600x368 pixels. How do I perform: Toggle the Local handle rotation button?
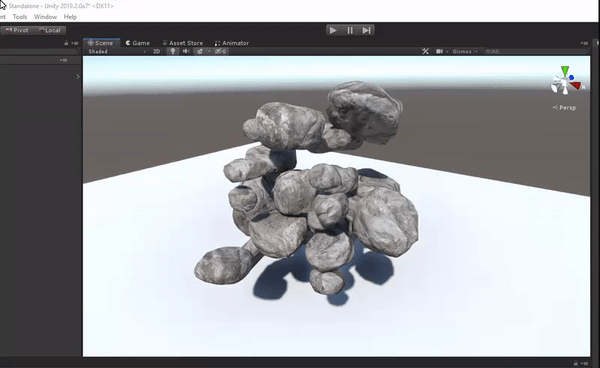click(50, 30)
